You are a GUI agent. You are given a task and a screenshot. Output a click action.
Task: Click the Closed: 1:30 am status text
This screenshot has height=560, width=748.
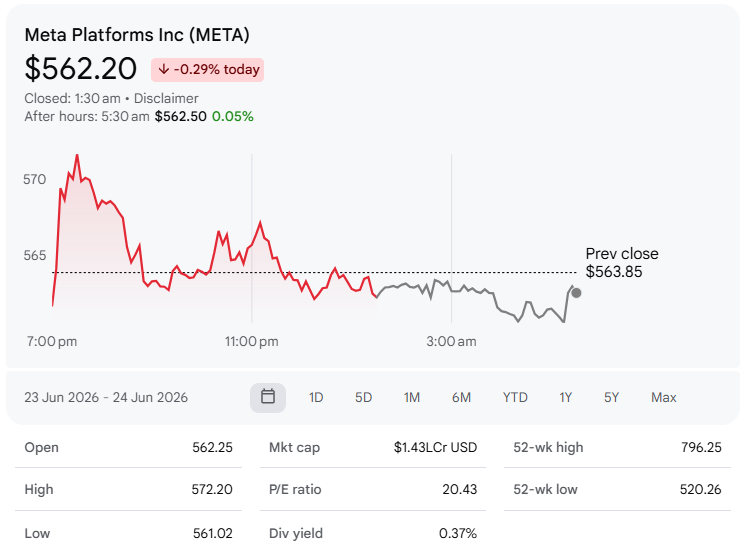click(x=73, y=98)
